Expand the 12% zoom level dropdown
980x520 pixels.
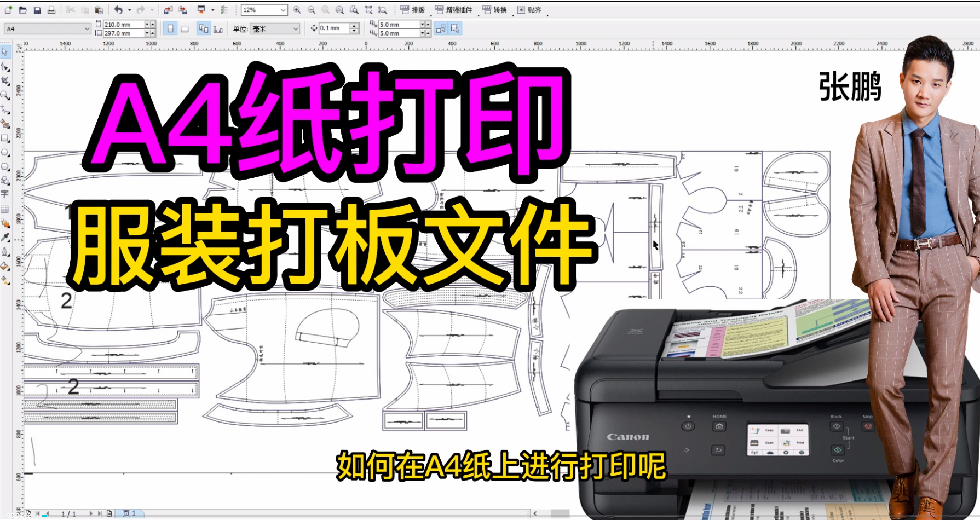[x=283, y=9]
